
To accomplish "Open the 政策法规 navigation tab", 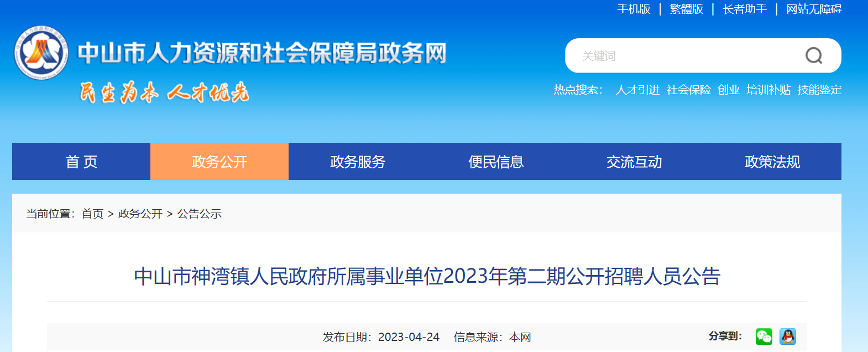I will pyautogui.click(x=772, y=162).
